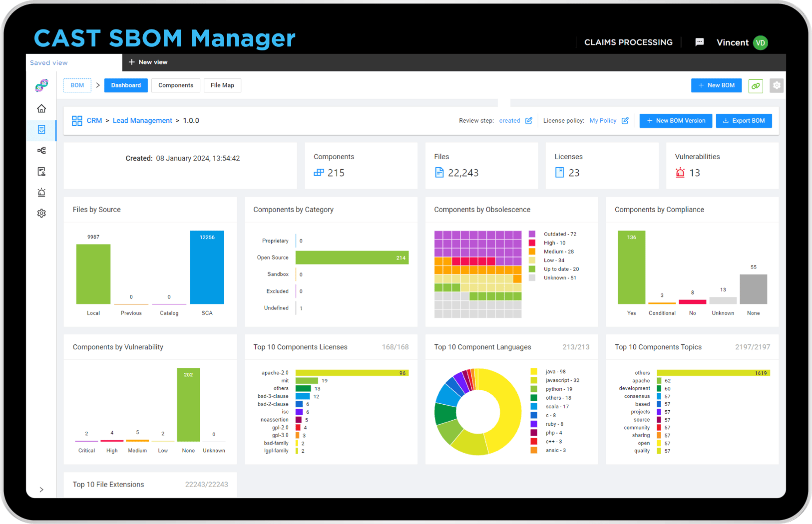Edit the license policy using the pencil icon

coord(626,120)
